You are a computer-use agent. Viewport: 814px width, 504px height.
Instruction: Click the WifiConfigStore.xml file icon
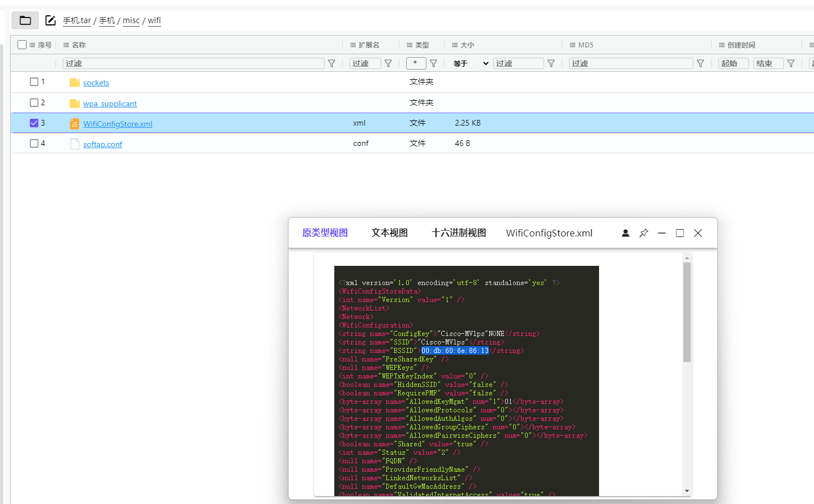[x=75, y=124]
